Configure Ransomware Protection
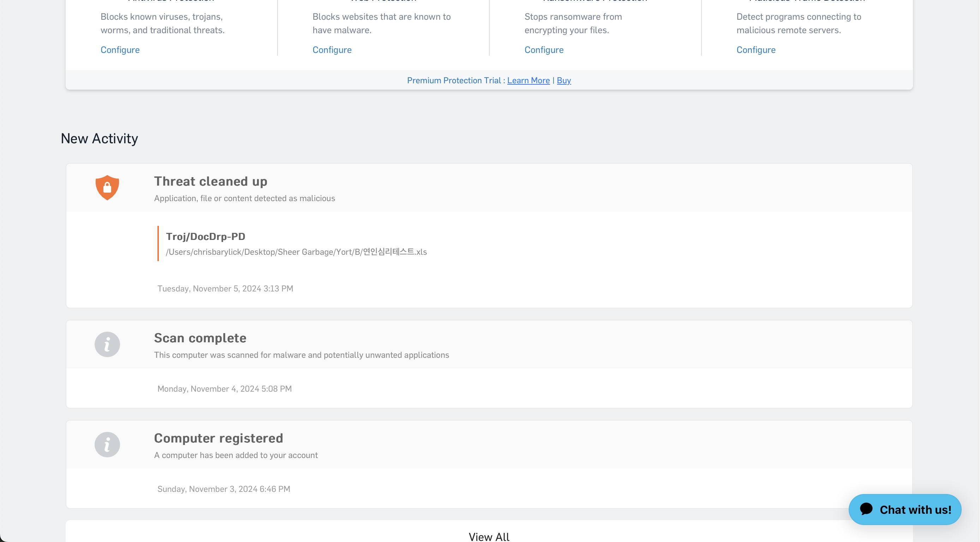 click(544, 50)
